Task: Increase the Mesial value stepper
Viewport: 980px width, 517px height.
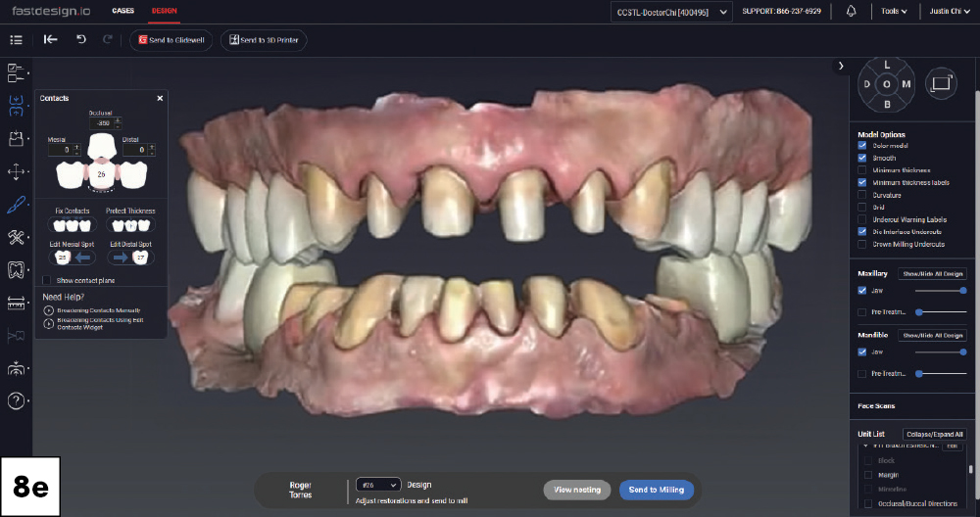Action: (x=76, y=147)
